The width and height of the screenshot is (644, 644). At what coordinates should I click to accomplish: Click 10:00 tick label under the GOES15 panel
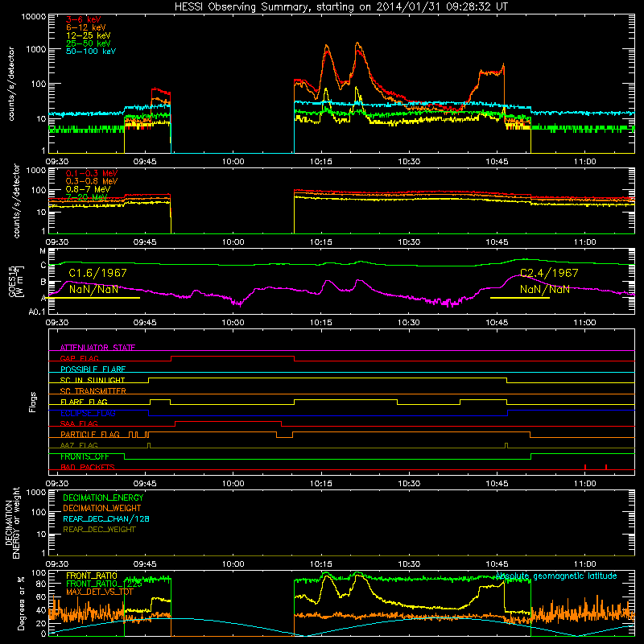[x=233, y=323]
